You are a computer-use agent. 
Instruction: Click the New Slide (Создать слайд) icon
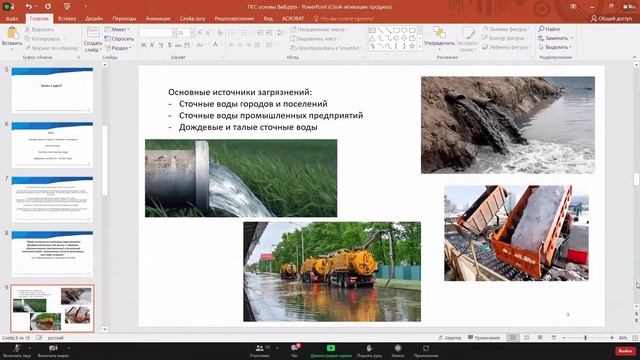[x=93, y=33]
